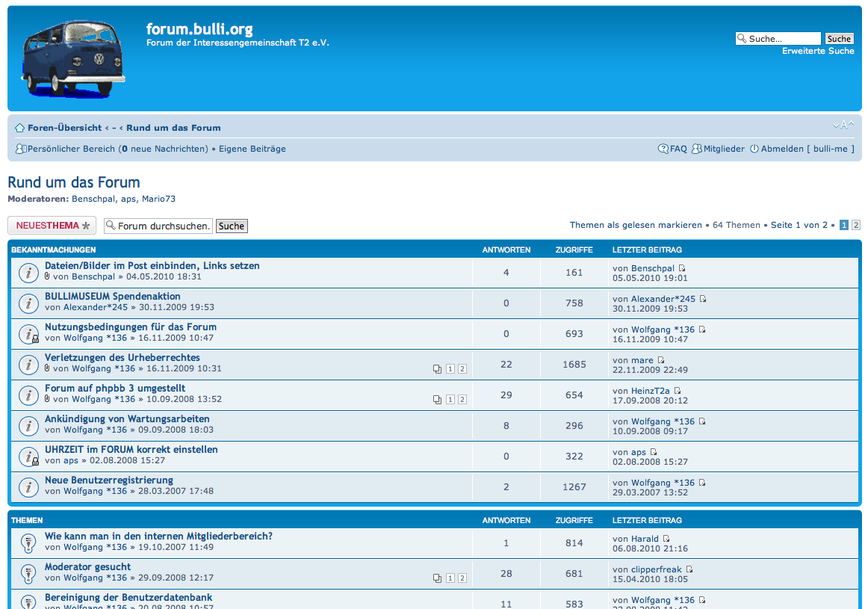
Task: Click Suche button next to forum search
Action: pos(232,226)
